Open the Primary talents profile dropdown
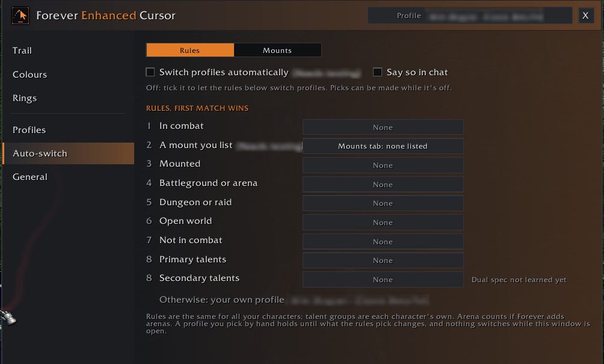The height and width of the screenshot is (364, 604). (x=383, y=261)
